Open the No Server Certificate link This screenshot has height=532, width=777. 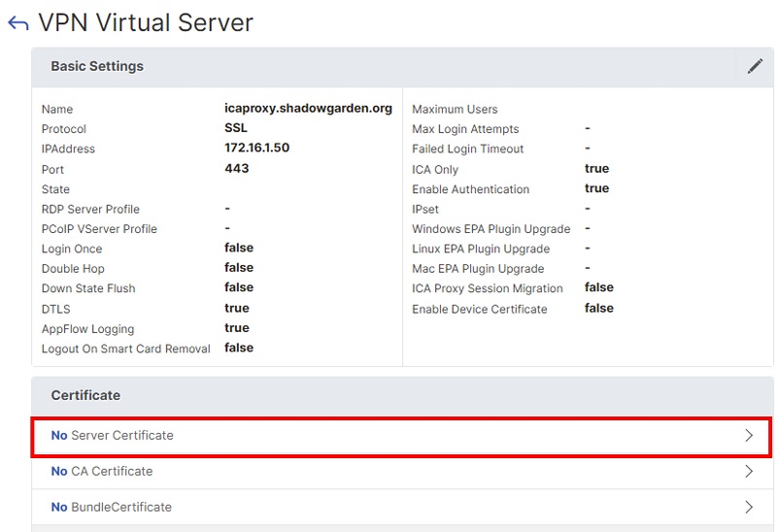point(113,436)
